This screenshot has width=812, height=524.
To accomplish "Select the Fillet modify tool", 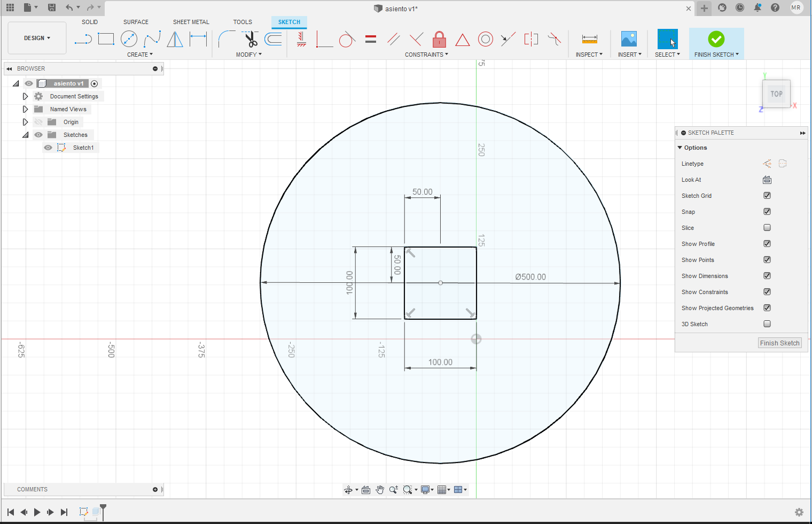I will (227, 39).
